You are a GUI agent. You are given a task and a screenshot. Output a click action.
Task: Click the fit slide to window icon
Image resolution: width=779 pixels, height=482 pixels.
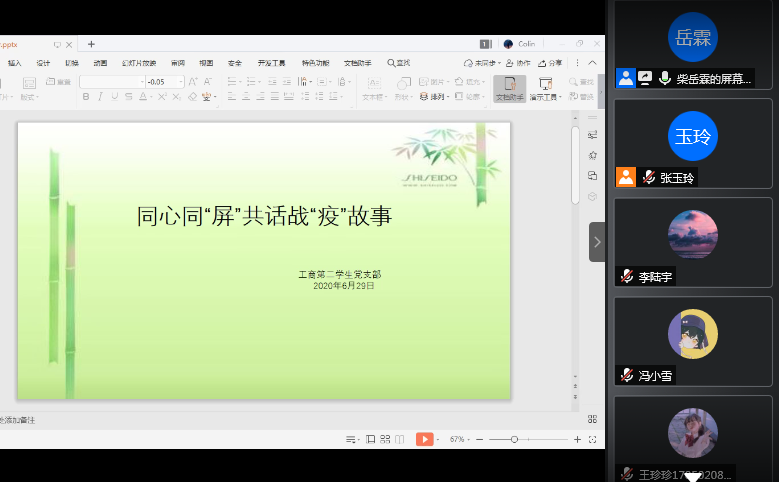click(x=593, y=439)
